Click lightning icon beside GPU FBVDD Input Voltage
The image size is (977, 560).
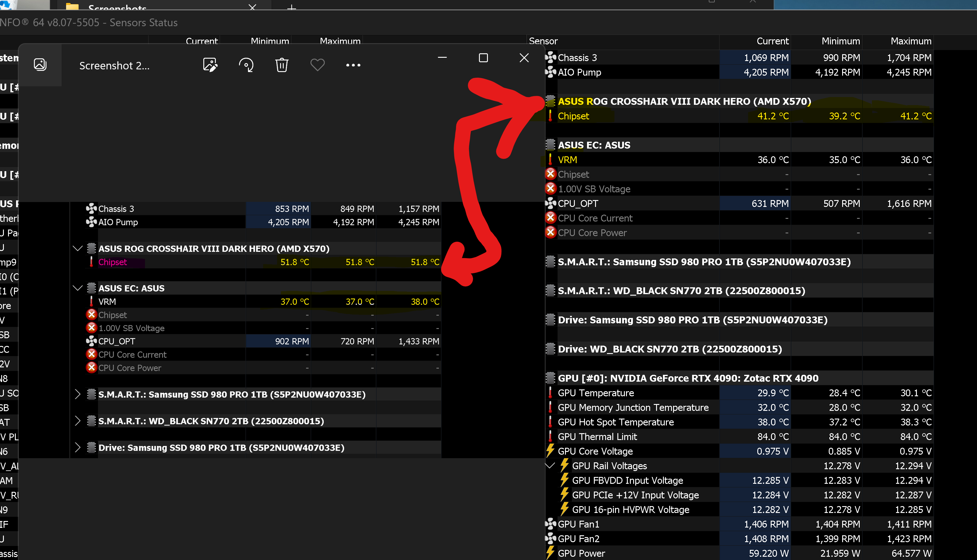pyautogui.click(x=564, y=481)
